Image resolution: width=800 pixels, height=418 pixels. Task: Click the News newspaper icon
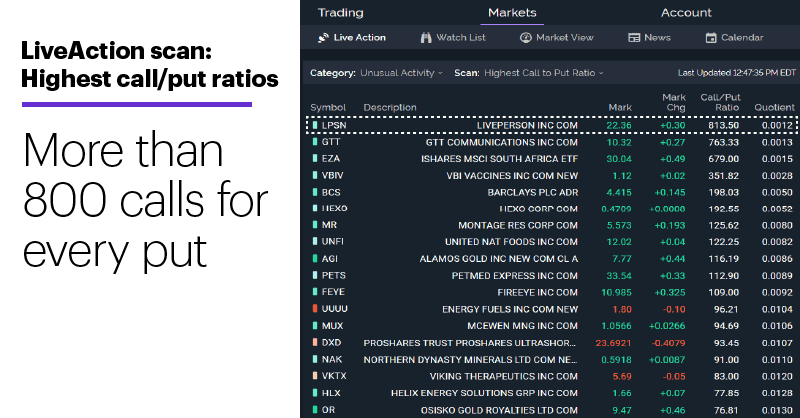tap(634, 38)
